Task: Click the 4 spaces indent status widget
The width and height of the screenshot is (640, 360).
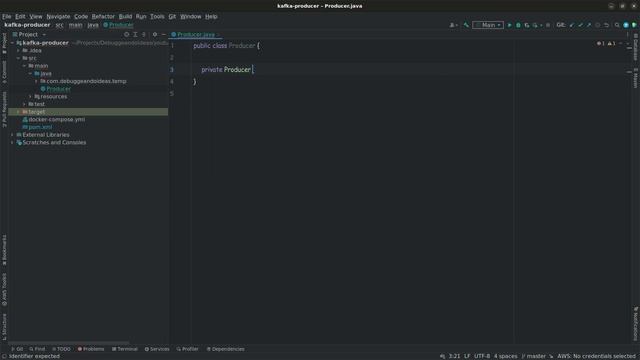Action: [x=505, y=356]
